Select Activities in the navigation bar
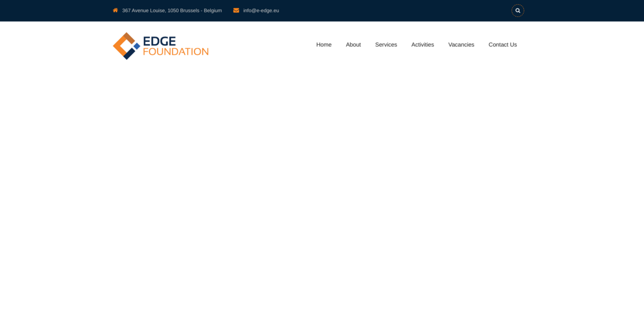 tap(422, 45)
